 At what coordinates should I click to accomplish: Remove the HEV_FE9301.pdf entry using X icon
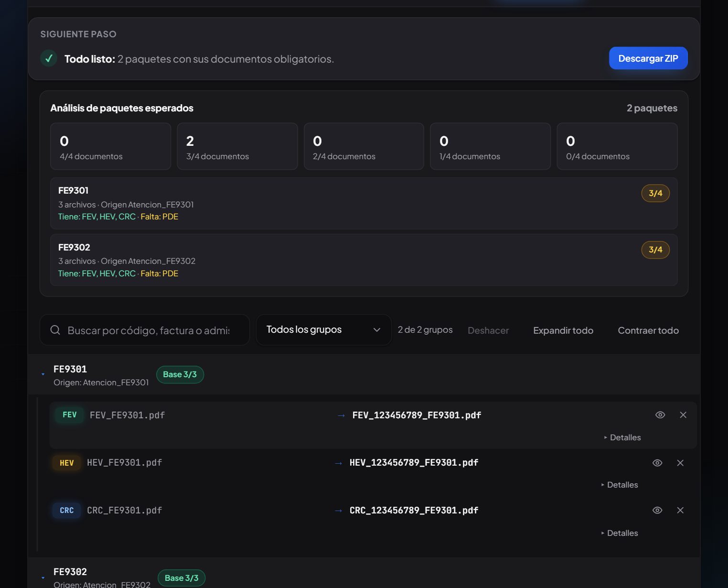click(680, 463)
